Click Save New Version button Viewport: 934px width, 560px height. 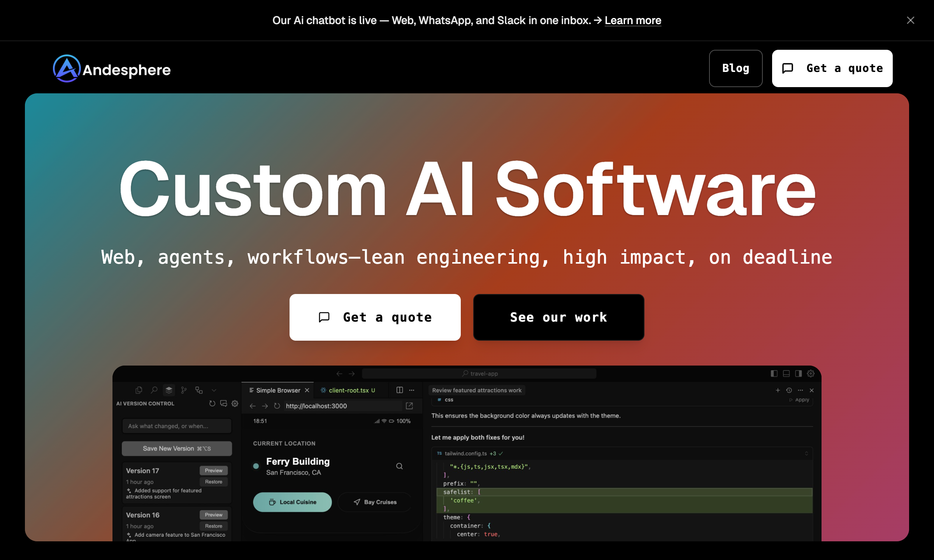(x=177, y=448)
